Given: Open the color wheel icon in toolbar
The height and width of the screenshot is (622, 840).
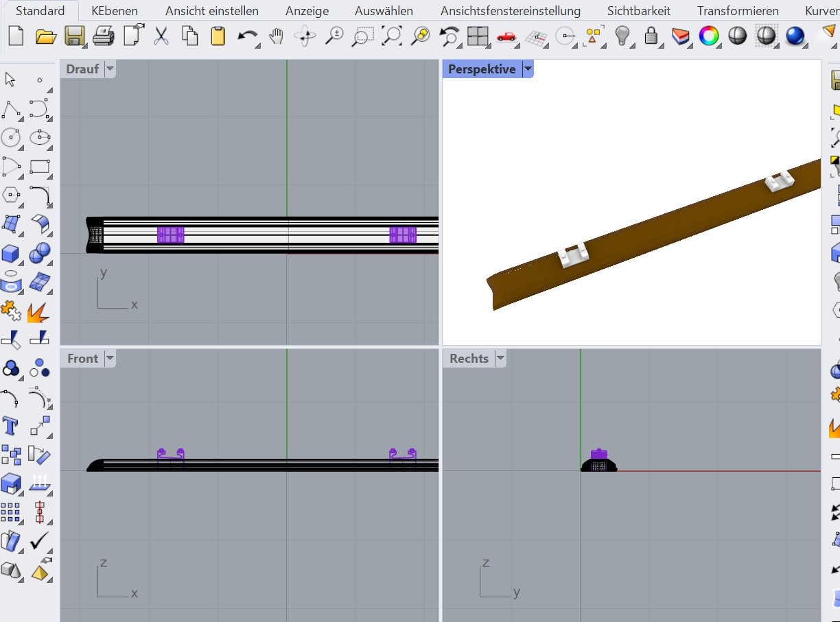Looking at the screenshot, I should click(708, 36).
